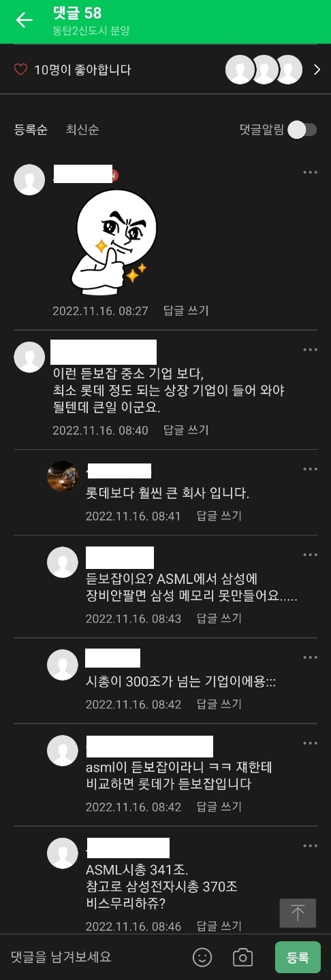The height and width of the screenshot is (980, 331).
Task: Click 답글 쓰기 under the 08:43 ASML reply
Action: click(219, 619)
